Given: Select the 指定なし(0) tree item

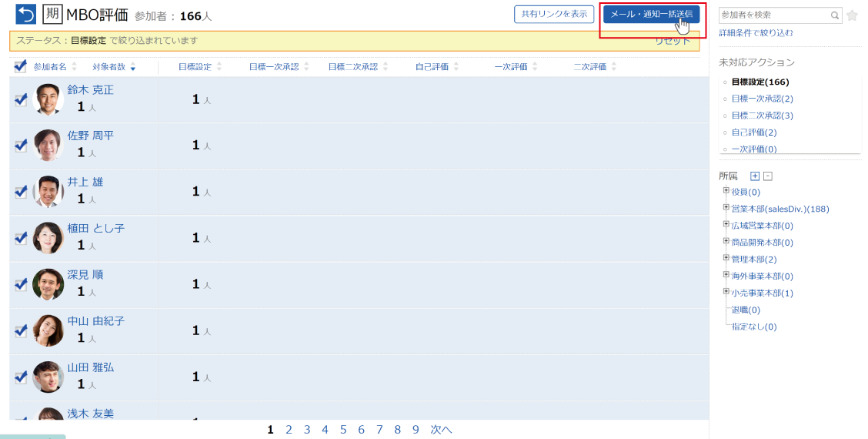Looking at the screenshot, I should (x=754, y=327).
